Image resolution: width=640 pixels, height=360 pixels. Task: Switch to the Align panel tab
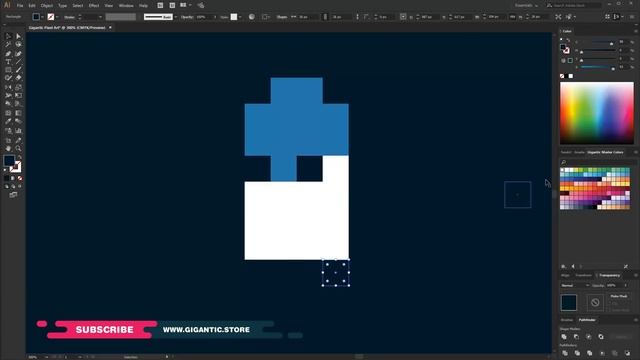click(x=565, y=276)
